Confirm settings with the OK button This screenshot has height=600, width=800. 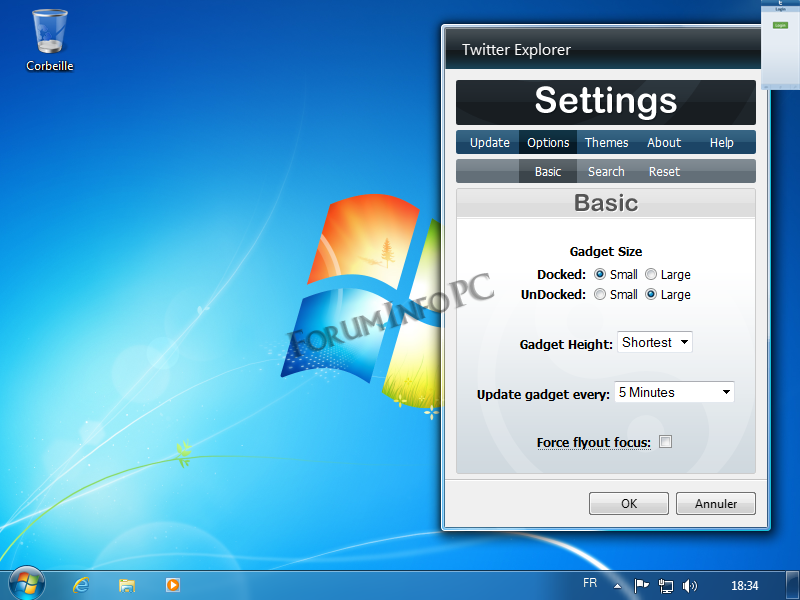click(x=629, y=504)
